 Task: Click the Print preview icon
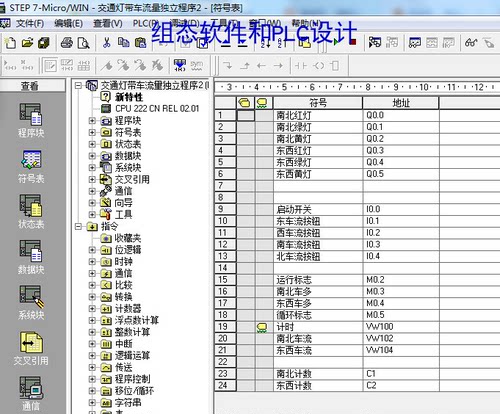83,43
